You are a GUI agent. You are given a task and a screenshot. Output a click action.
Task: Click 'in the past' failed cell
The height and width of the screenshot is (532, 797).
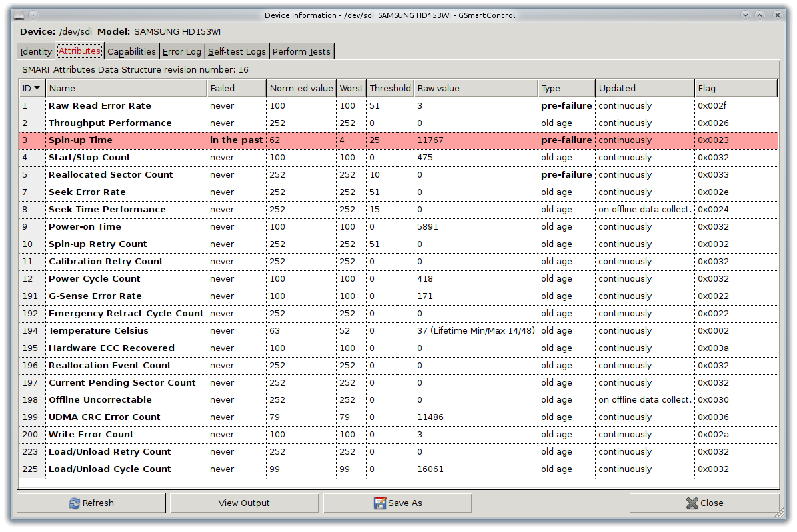click(237, 140)
